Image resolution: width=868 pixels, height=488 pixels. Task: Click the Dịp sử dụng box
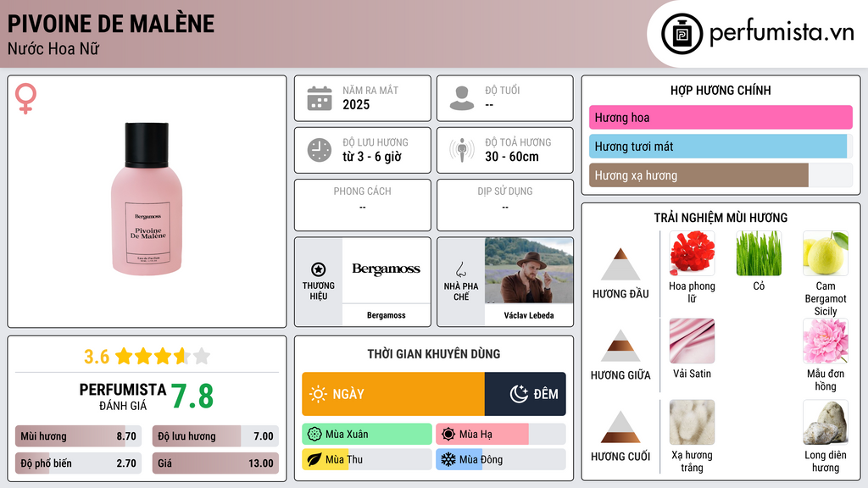point(505,205)
